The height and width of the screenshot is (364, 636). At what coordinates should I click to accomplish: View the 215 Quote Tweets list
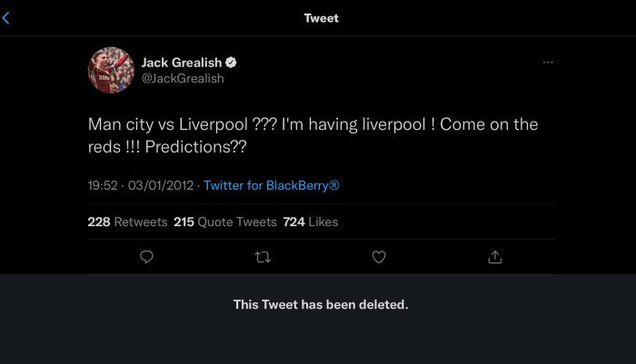227,221
